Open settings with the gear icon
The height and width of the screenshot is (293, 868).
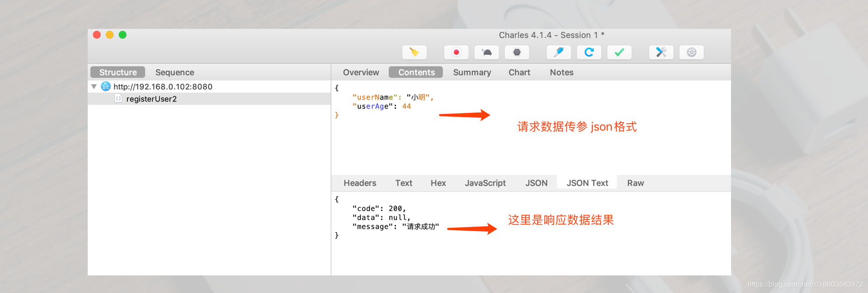click(692, 52)
